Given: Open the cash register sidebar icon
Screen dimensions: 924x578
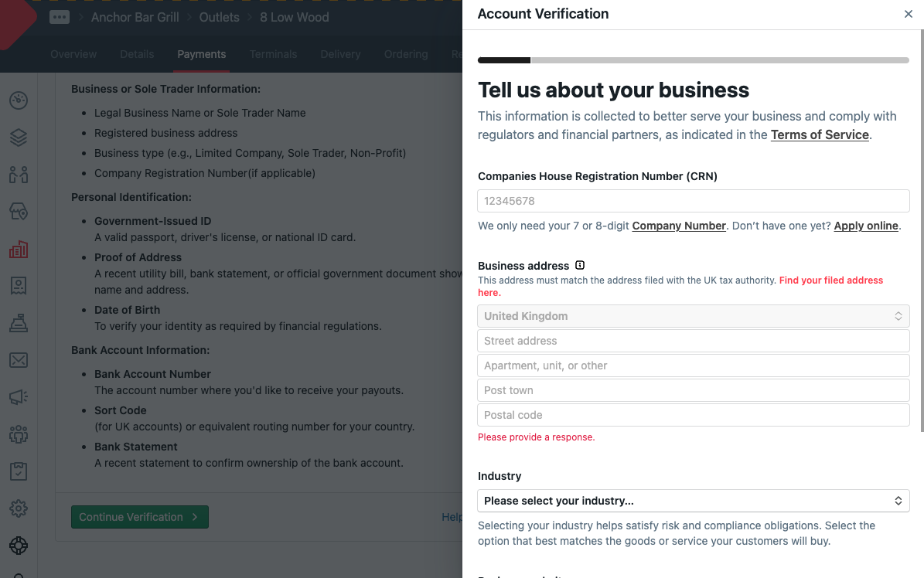Looking at the screenshot, I should [19, 323].
